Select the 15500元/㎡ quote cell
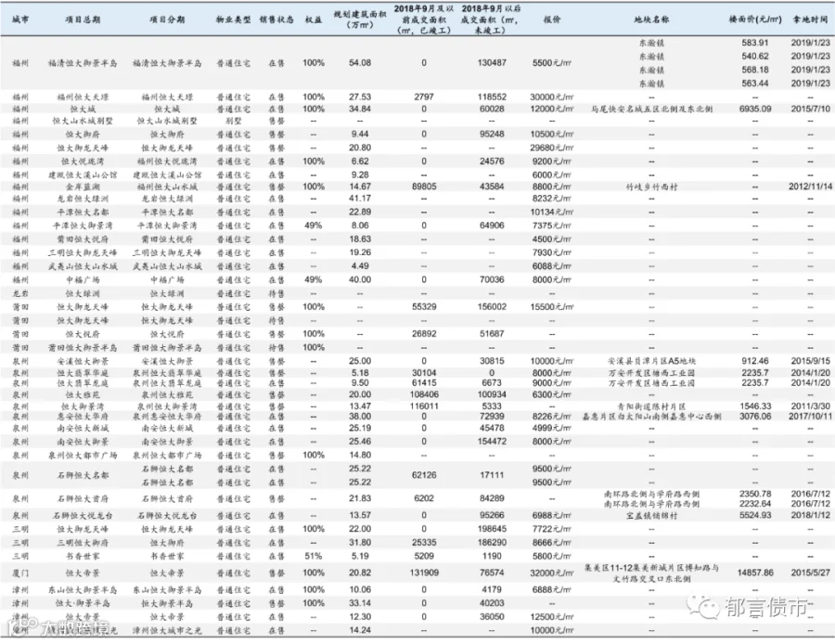This screenshot has height=644, width=835. coord(552,307)
